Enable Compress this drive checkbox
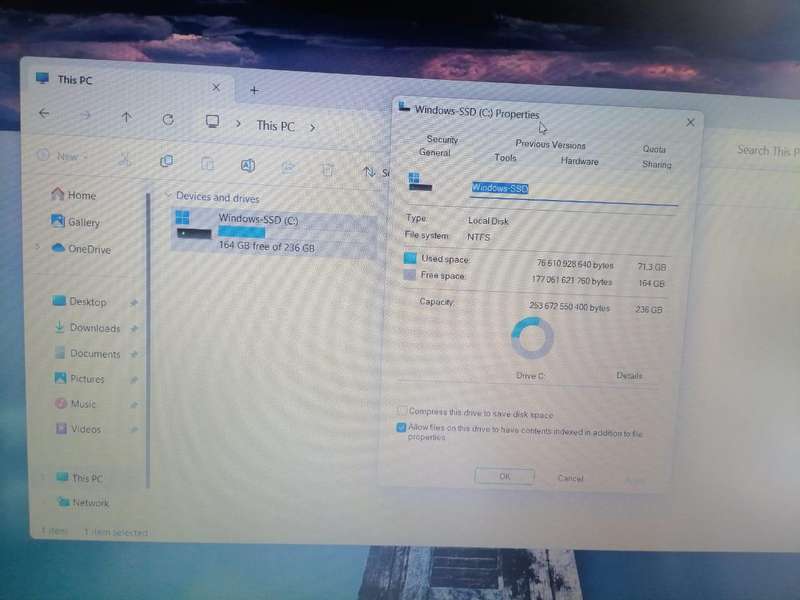The height and width of the screenshot is (600, 800). (x=402, y=411)
